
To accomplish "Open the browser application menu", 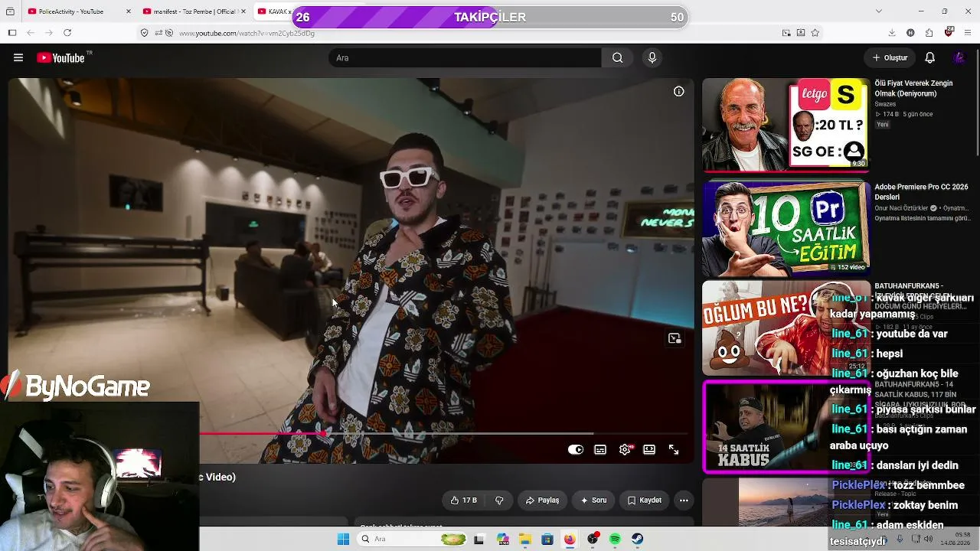I will (x=968, y=33).
